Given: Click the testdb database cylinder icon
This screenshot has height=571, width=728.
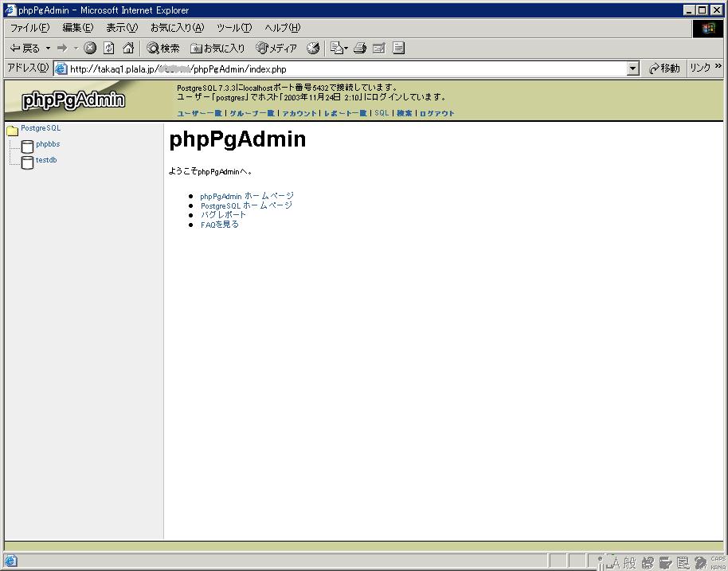Looking at the screenshot, I should (27, 162).
